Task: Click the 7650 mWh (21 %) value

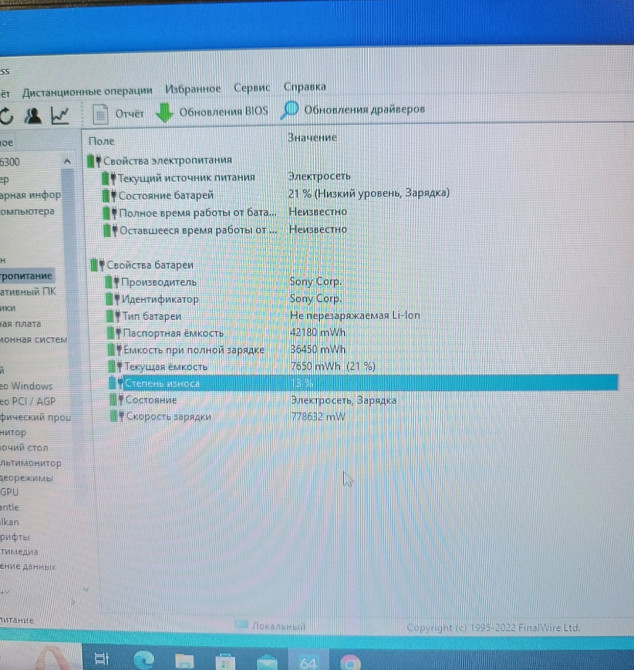Action: pos(333,366)
